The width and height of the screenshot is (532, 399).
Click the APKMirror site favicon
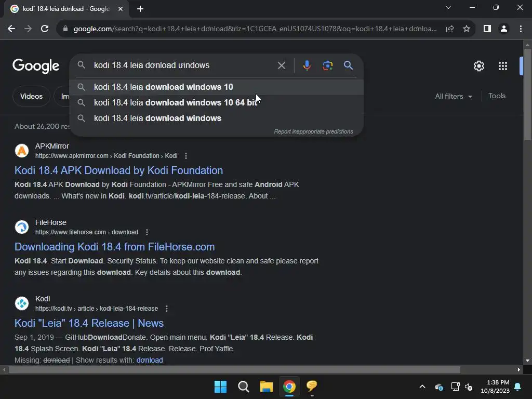pyautogui.click(x=22, y=151)
